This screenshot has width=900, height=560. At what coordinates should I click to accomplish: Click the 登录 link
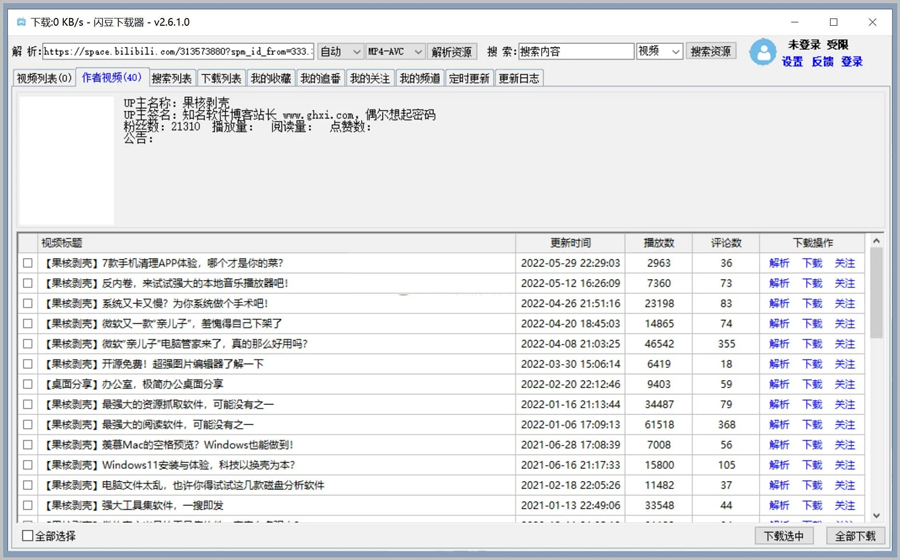(x=852, y=61)
